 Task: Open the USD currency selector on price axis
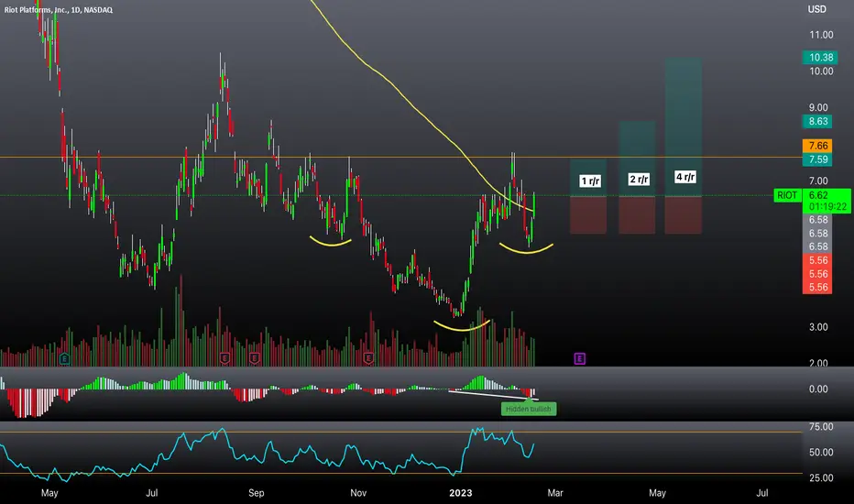click(x=816, y=9)
